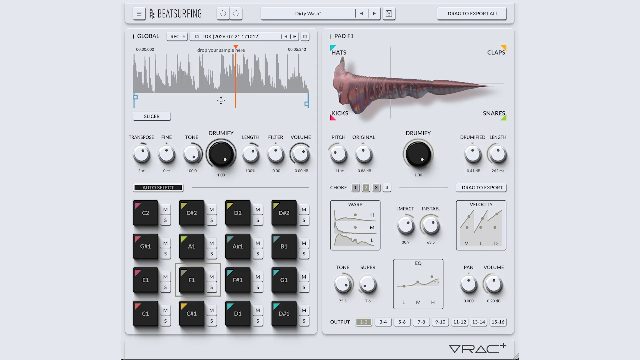The image size is (640, 360).
Task: Click the Drag to Export All button
Action: click(x=472, y=13)
